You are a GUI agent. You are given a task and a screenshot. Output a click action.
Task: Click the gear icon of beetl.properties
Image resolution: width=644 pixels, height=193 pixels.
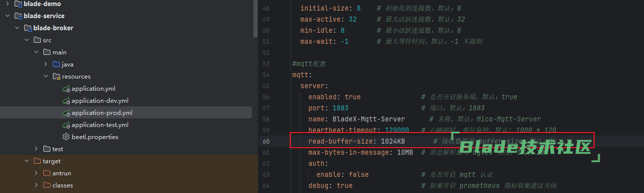66,137
